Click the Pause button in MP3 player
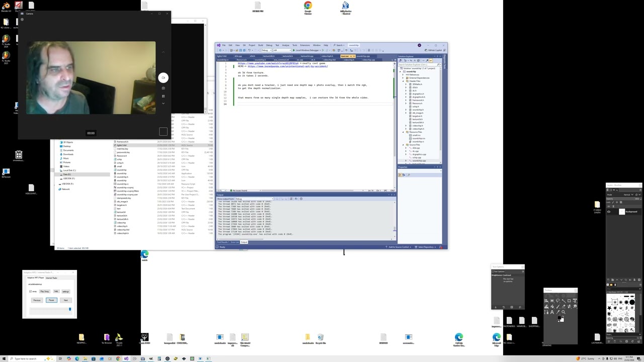644x362 pixels. click(x=51, y=300)
